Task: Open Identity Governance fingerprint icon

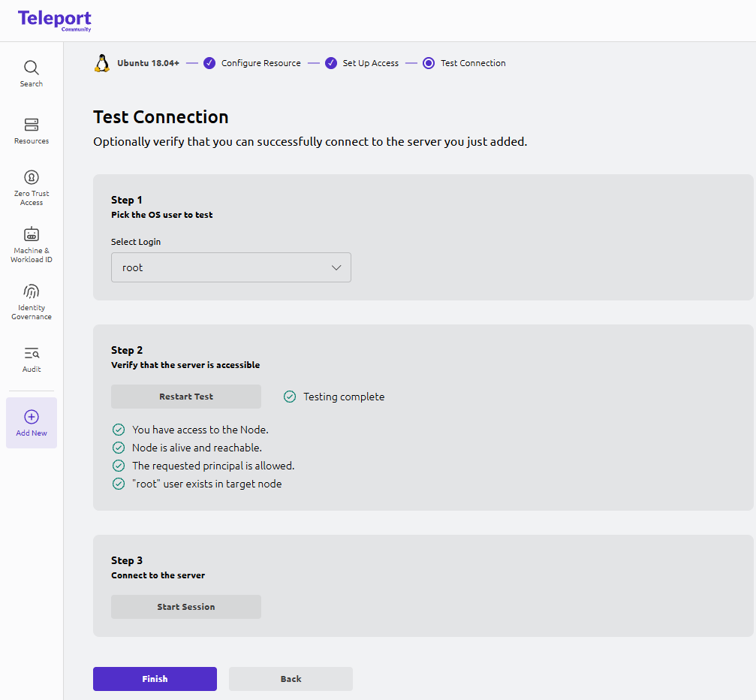Action: (x=32, y=291)
